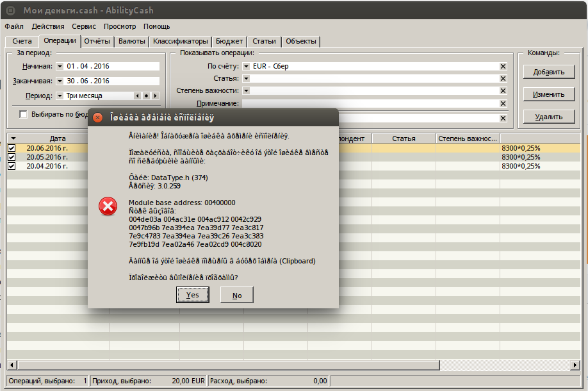Switch to the 'Отчёты' tab

point(97,41)
